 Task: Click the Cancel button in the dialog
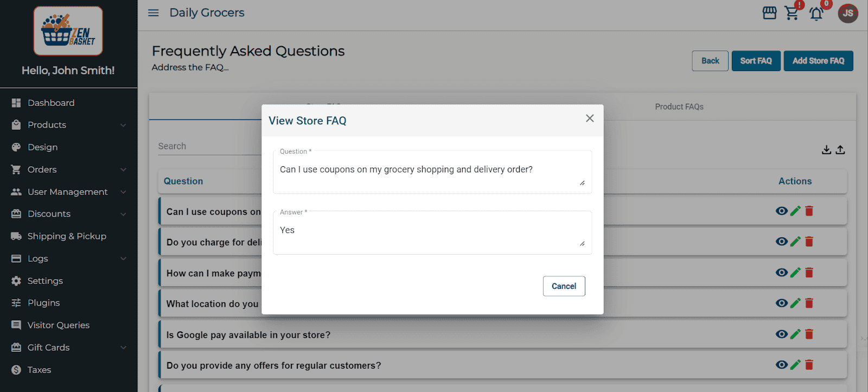click(x=564, y=286)
